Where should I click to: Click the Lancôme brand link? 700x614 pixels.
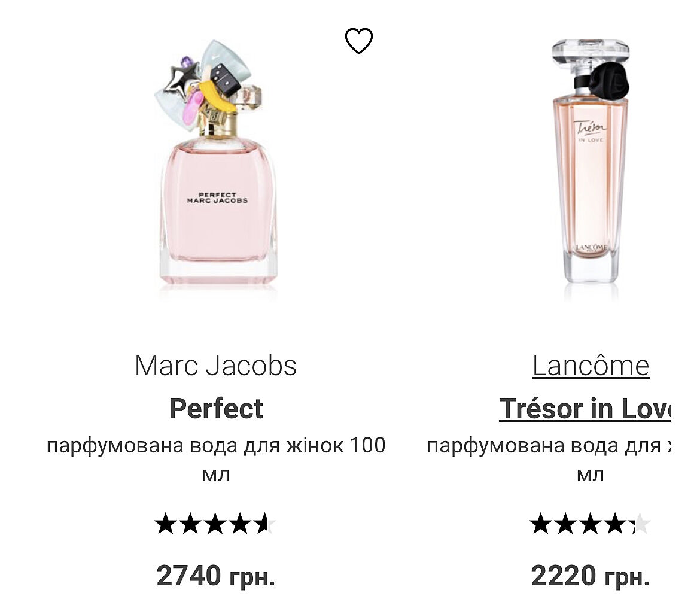(x=591, y=366)
